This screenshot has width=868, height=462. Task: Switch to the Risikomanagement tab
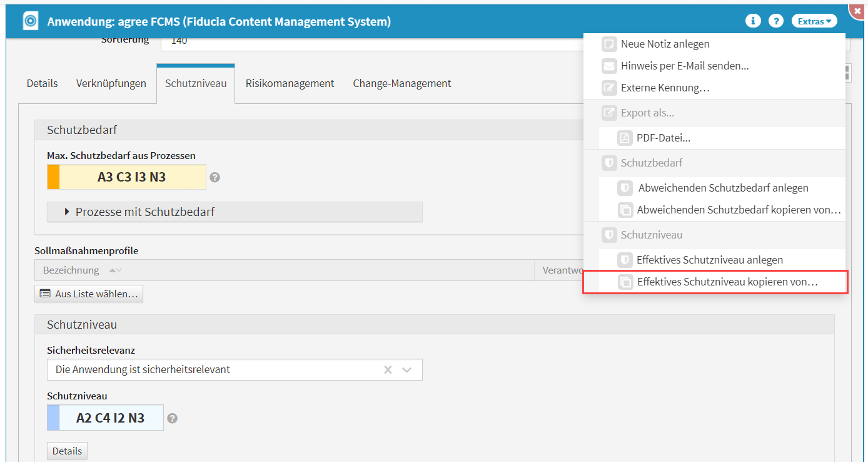click(290, 83)
